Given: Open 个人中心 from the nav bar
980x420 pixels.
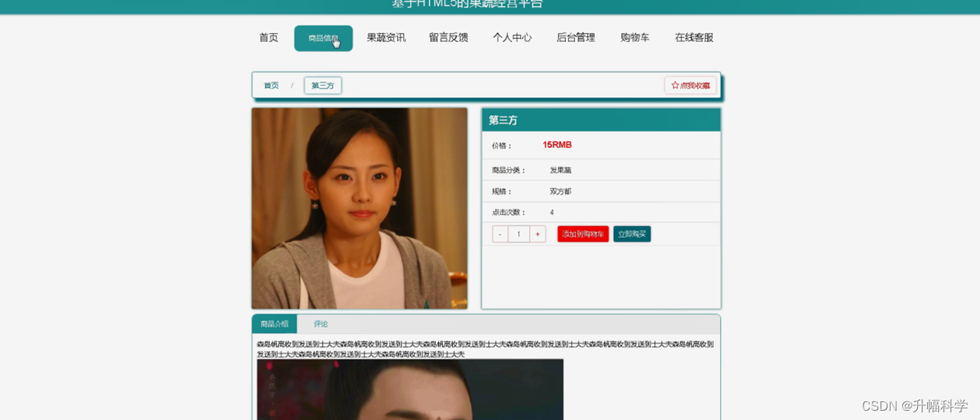Looking at the screenshot, I should (x=512, y=37).
